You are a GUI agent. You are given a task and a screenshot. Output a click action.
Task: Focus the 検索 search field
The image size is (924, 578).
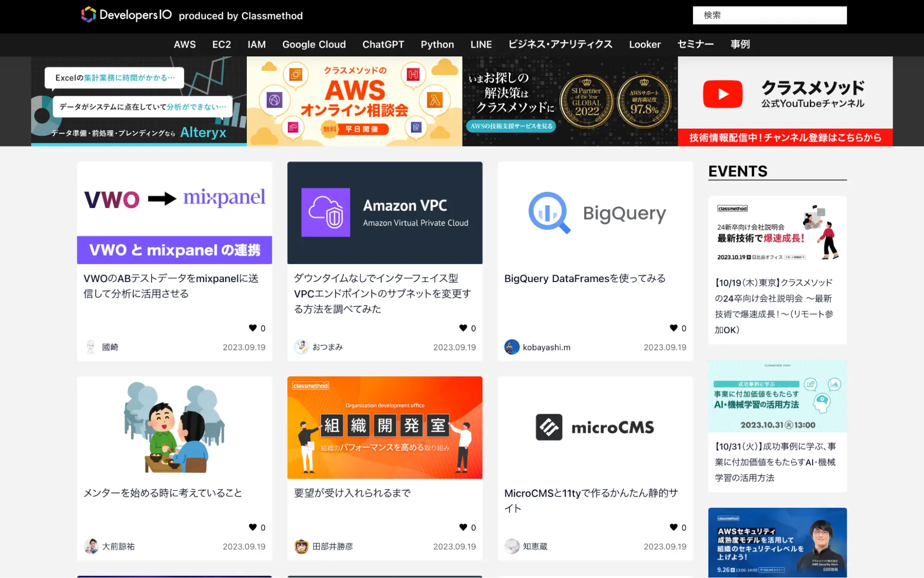click(770, 15)
